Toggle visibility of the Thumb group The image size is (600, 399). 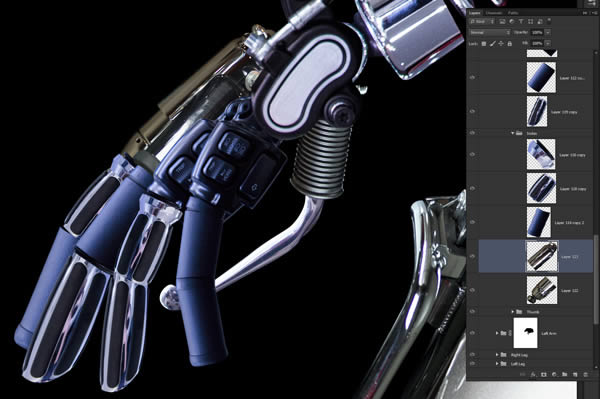click(473, 312)
